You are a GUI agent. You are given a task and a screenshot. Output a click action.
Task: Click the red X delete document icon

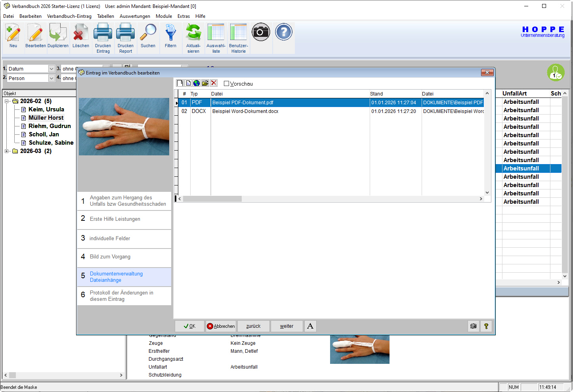(x=214, y=83)
